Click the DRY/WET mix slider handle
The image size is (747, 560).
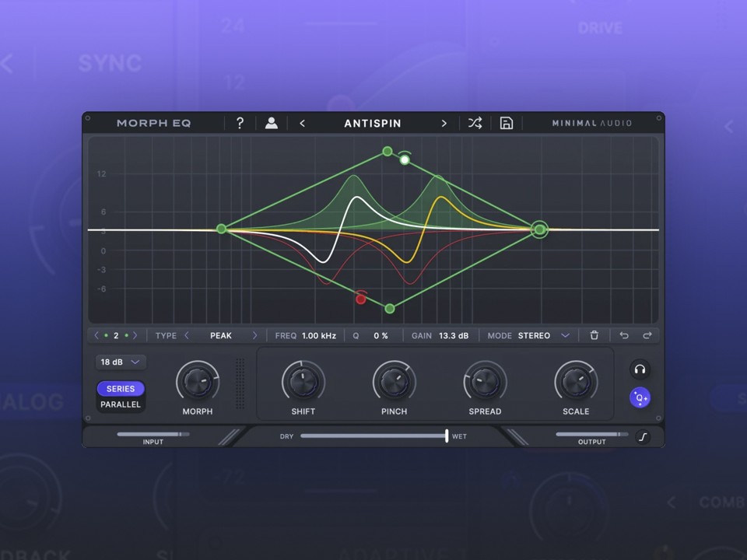point(447,436)
